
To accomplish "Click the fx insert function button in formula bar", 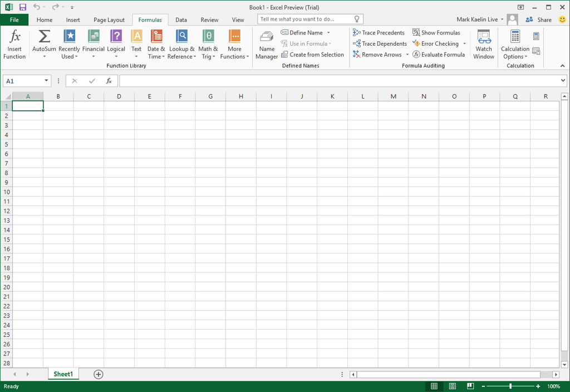I will 109,81.
